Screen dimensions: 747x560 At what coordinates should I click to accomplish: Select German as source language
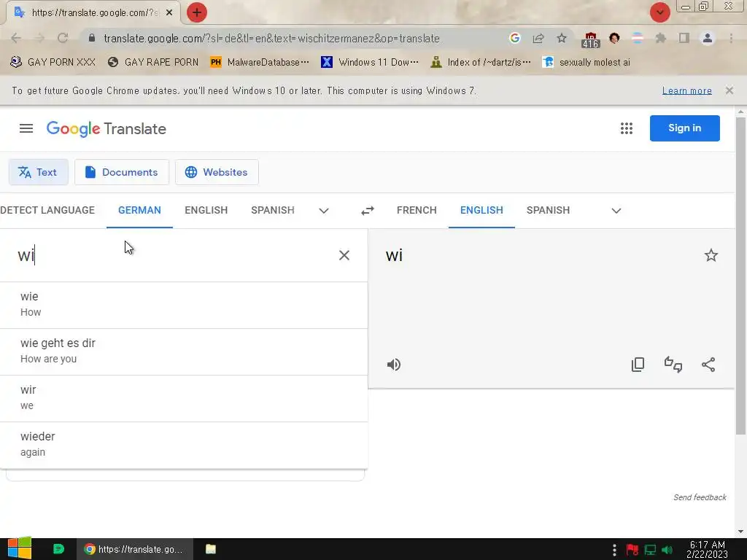[139, 211]
